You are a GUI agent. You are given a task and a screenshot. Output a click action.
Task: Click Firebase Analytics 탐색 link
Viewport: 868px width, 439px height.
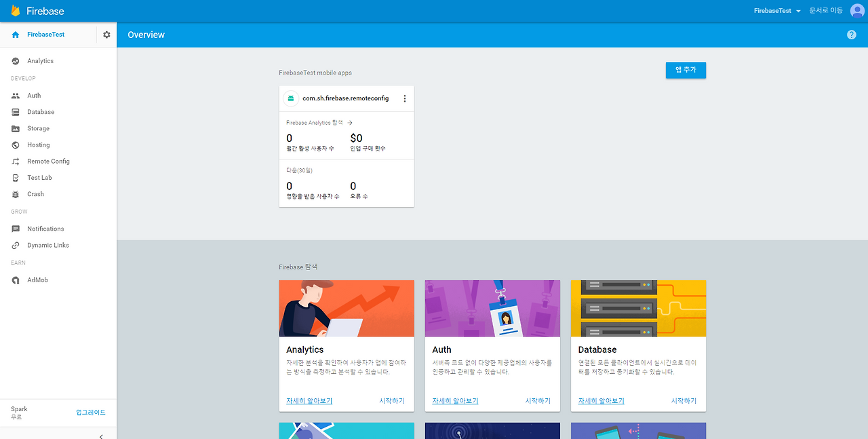315,123
